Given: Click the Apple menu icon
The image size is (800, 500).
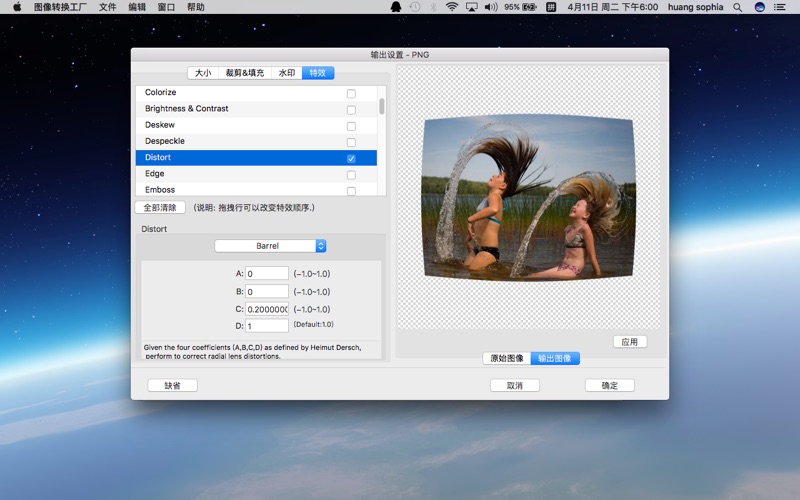Looking at the screenshot, I should 17,7.
